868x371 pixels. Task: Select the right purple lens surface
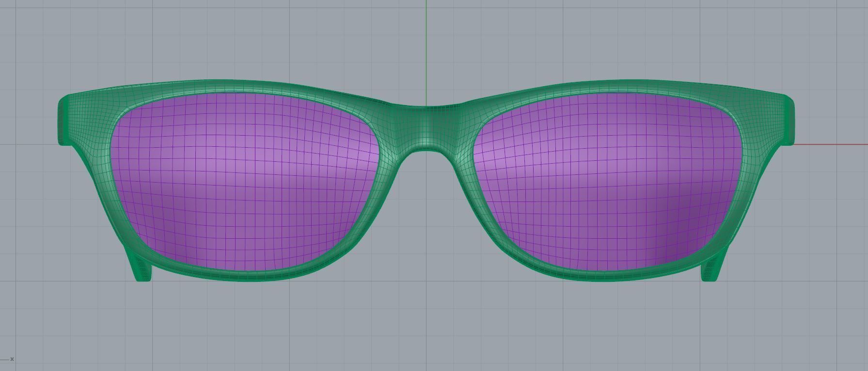click(608, 182)
